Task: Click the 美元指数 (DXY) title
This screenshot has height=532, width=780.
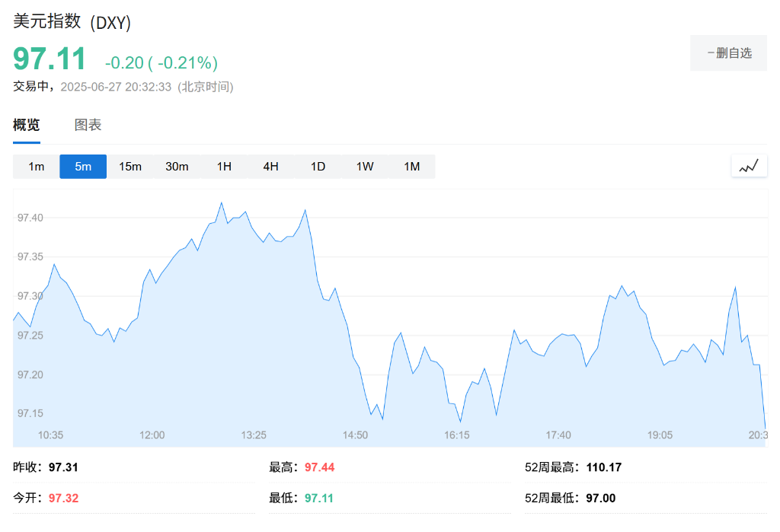Action: (72, 22)
